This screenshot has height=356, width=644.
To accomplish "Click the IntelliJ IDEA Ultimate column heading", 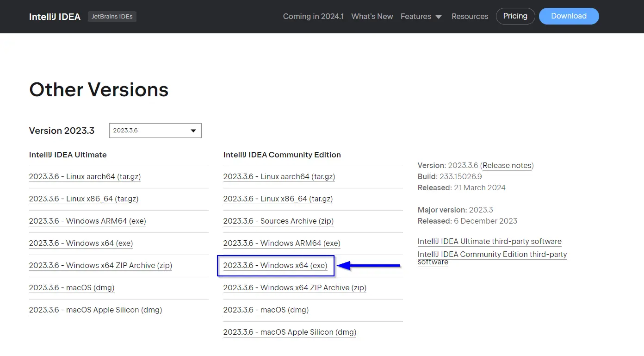I will tap(68, 155).
